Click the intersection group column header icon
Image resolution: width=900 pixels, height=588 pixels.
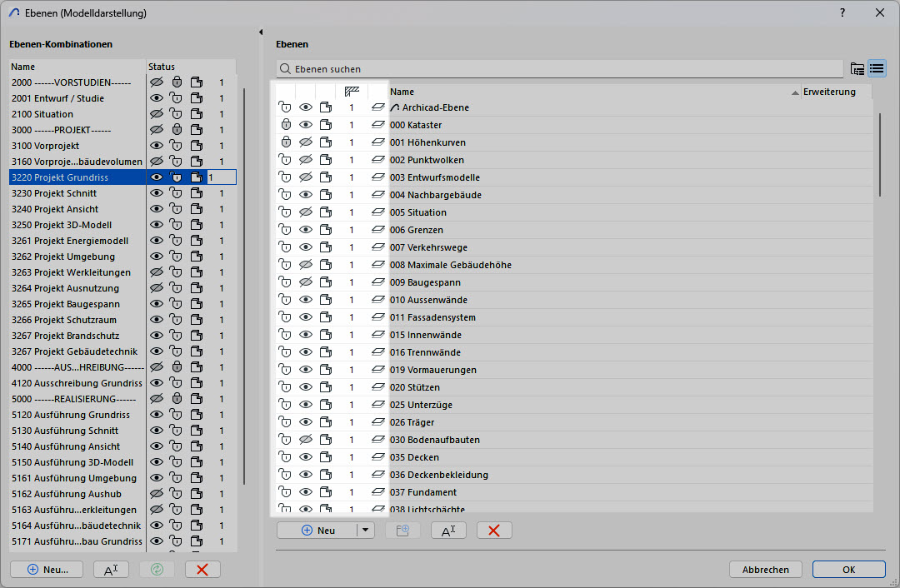point(352,92)
